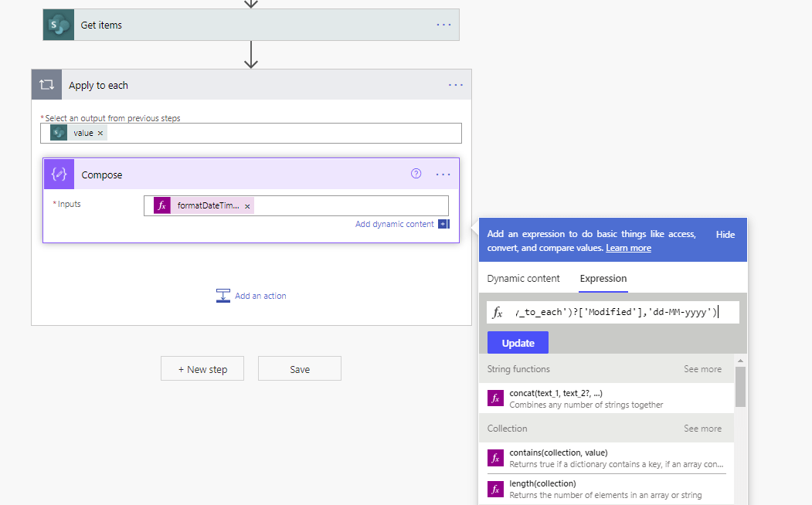See more Collection functions

(702, 429)
